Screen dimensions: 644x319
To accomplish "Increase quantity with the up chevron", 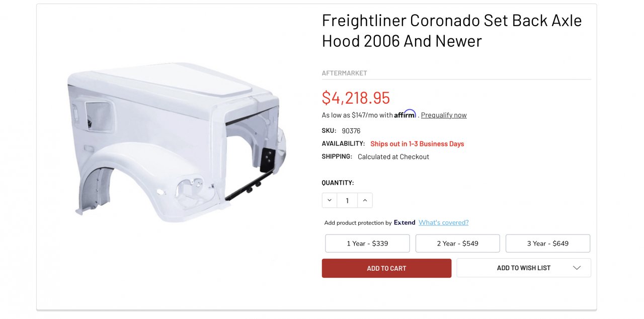I will pyautogui.click(x=365, y=200).
